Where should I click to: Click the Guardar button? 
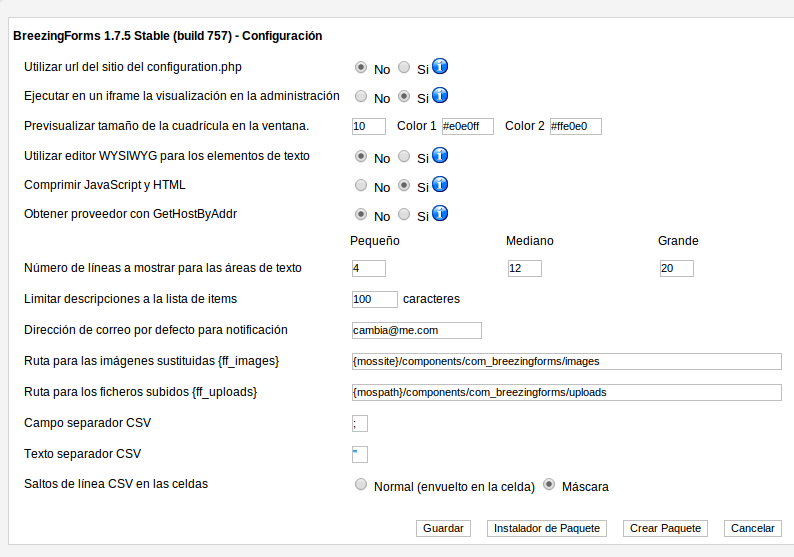click(444, 528)
